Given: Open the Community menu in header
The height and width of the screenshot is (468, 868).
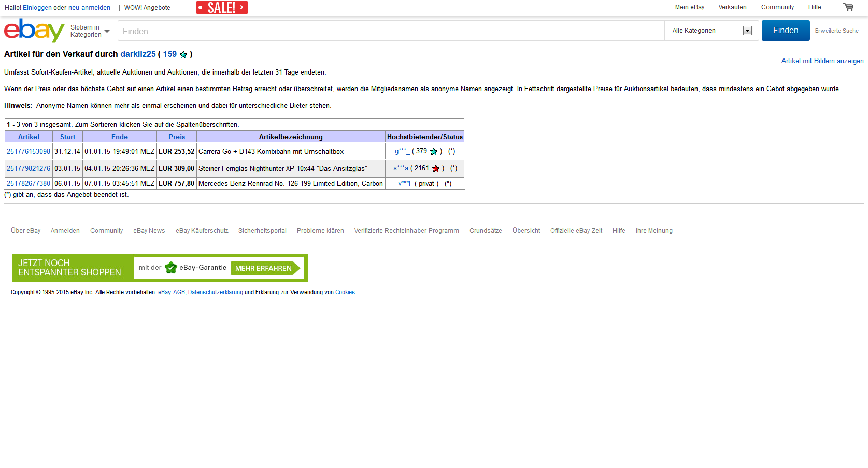Looking at the screenshot, I should click(x=777, y=7).
